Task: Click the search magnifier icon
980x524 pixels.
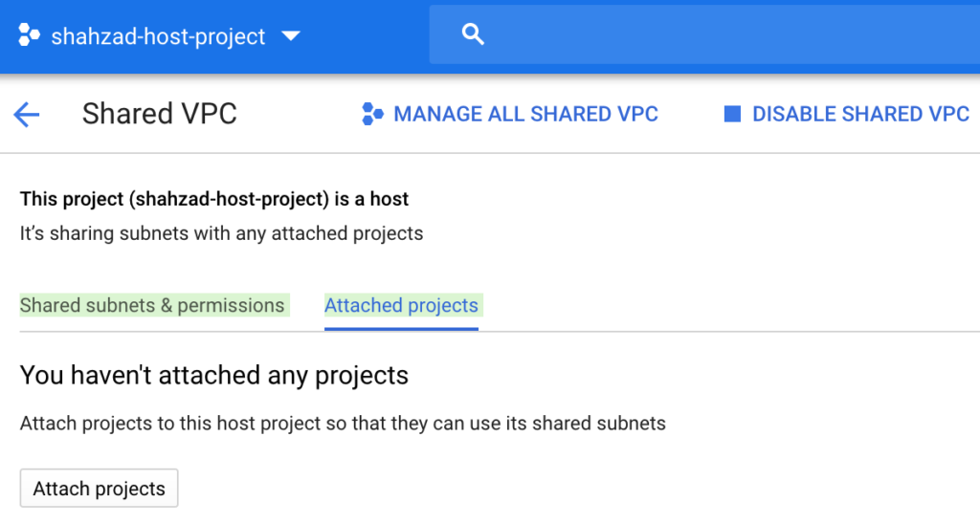Action: pyautogui.click(x=473, y=34)
